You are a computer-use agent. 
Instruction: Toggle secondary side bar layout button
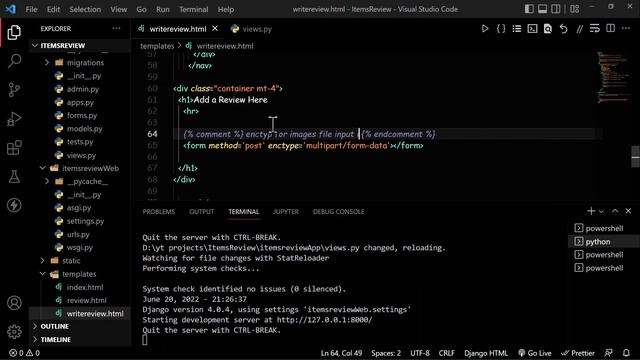[556, 9]
